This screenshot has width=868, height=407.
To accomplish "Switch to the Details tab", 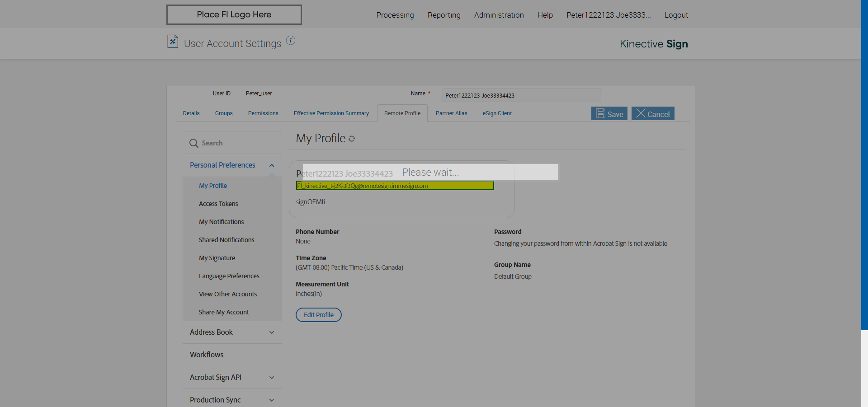I will (x=191, y=113).
